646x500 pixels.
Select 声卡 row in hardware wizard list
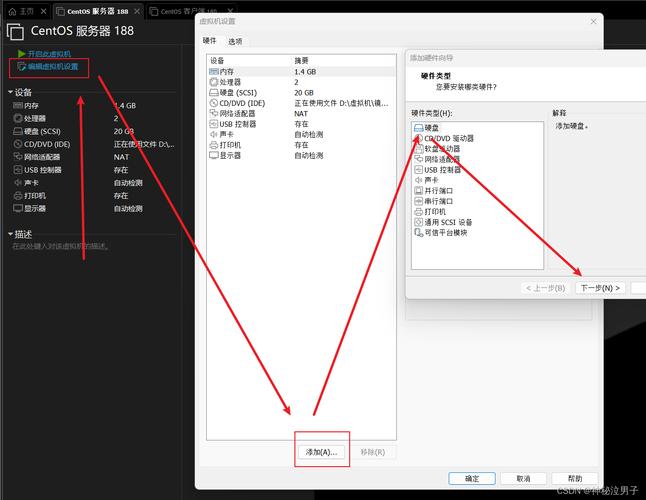point(478,180)
